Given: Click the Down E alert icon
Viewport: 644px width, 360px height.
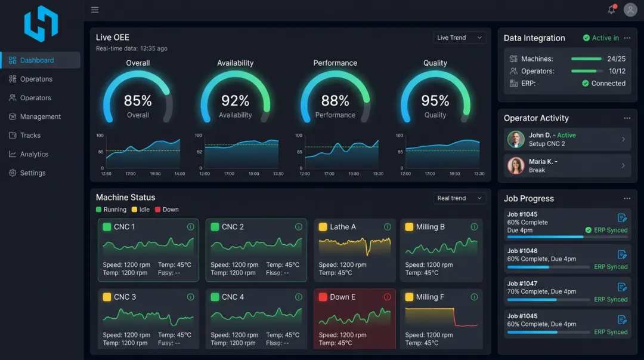Looking at the screenshot, I should (x=388, y=297).
